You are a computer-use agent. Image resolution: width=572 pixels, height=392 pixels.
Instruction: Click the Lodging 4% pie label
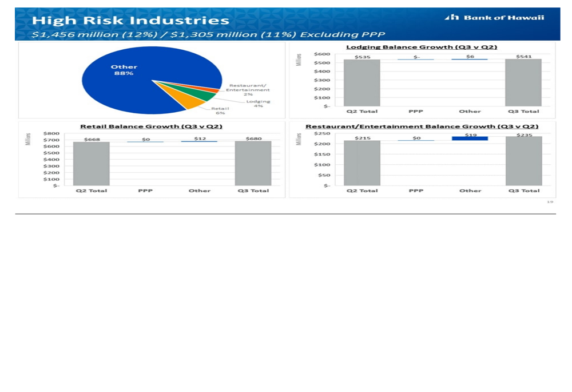(x=258, y=104)
